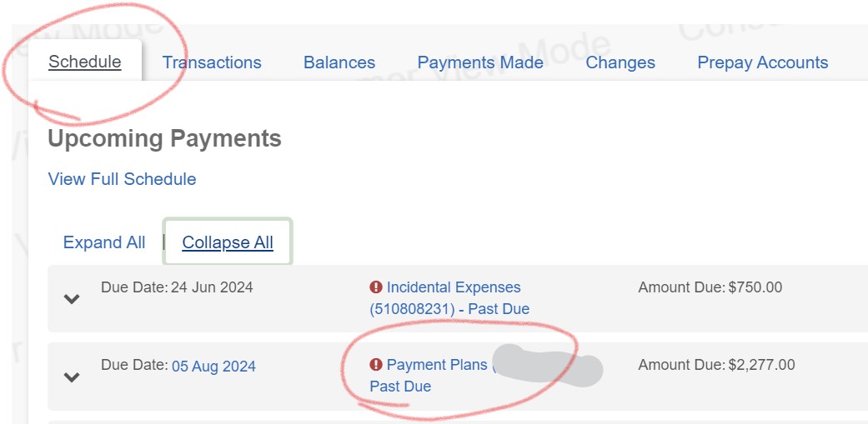Switch to the Prepay Accounts tab
The image size is (868, 424).
(x=763, y=62)
